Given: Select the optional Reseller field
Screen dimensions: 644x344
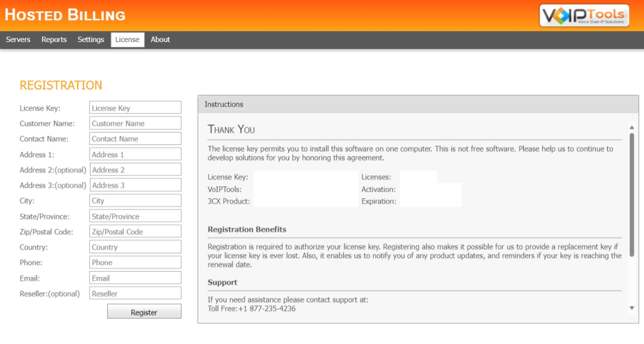Looking at the screenshot, I should 135,293.
